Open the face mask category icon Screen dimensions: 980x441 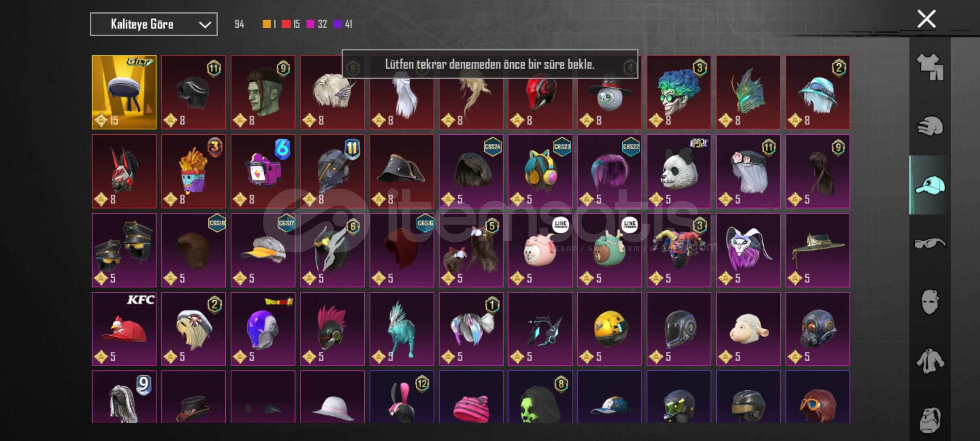(x=930, y=302)
